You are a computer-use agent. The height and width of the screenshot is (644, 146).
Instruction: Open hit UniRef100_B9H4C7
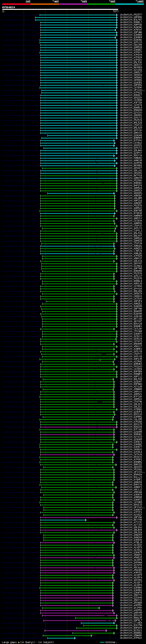pyautogui.click(x=131, y=95)
